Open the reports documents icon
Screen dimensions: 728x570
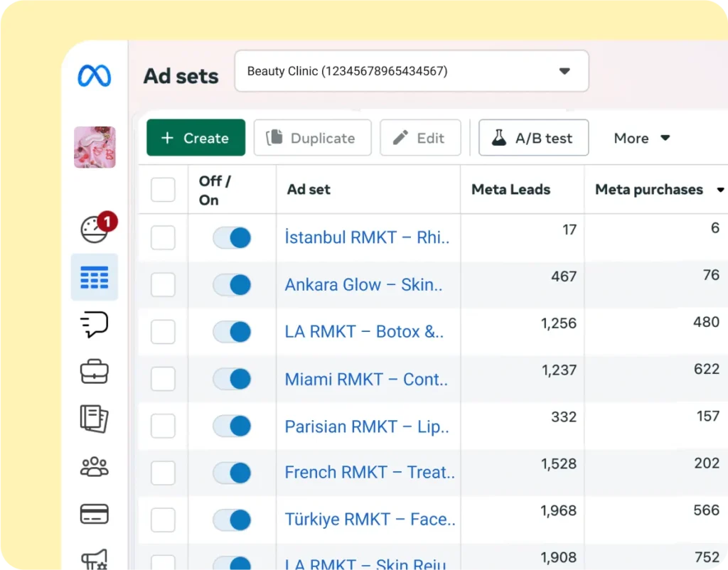(95, 419)
